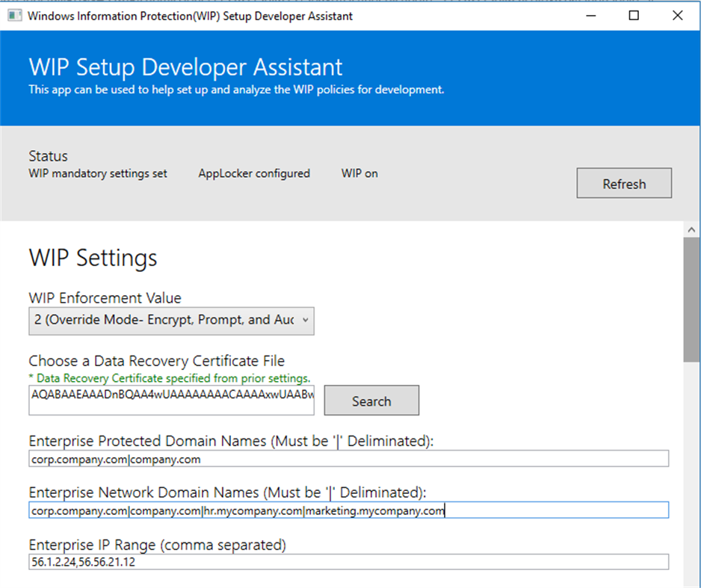Click Search to choose a certificate file
Image resolution: width=701 pixels, height=588 pixels.
coord(371,400)
